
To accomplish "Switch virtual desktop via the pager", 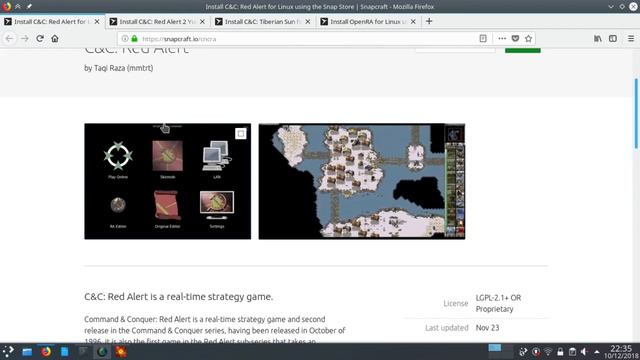I will pyautogui.click(x=501, y=351).
